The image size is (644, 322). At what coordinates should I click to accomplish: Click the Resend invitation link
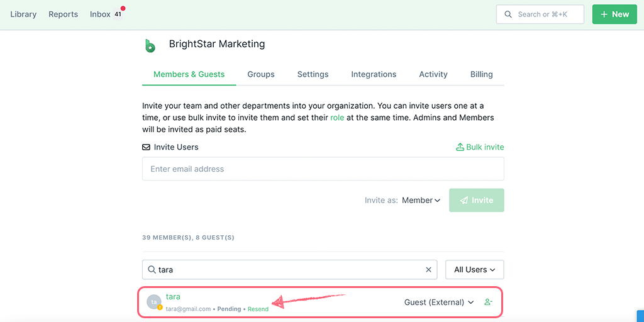pos(258,309)
